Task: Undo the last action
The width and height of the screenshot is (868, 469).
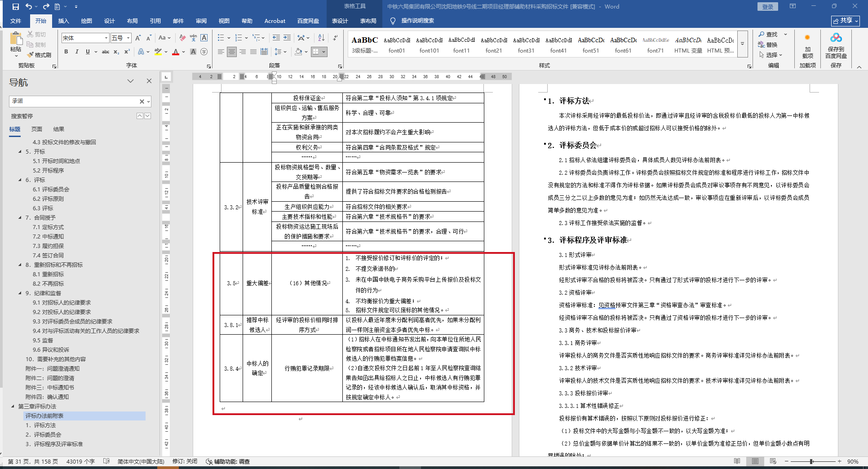Action: pyautogui.click(x=29, y=7)
